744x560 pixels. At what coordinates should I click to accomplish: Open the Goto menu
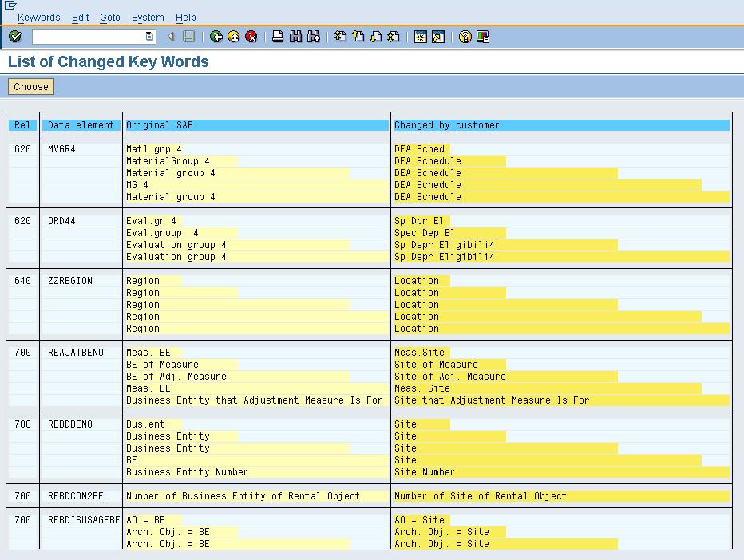[x=109, y=17]
